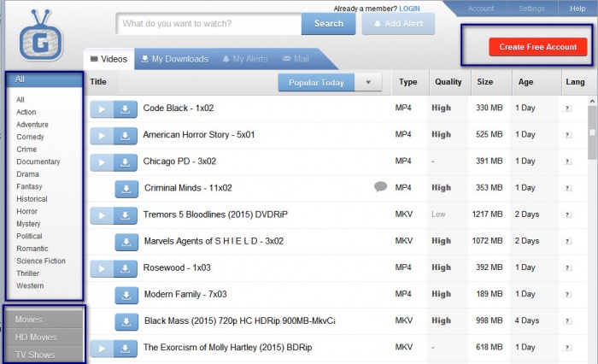Download Criminal Minds - 11x02

pos(126,189)
